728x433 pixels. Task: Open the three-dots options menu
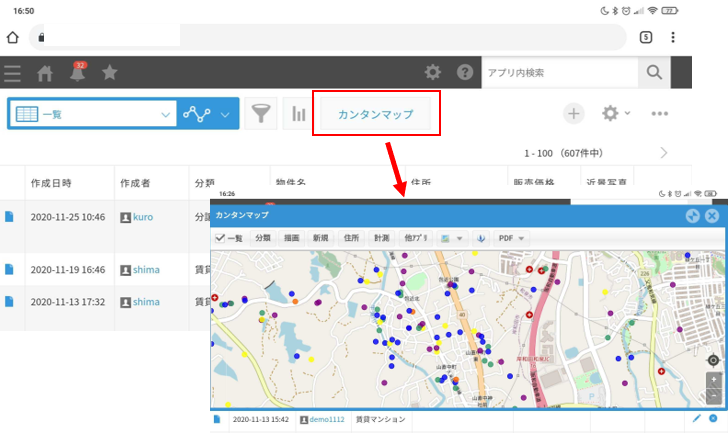[x=659, y=114]
